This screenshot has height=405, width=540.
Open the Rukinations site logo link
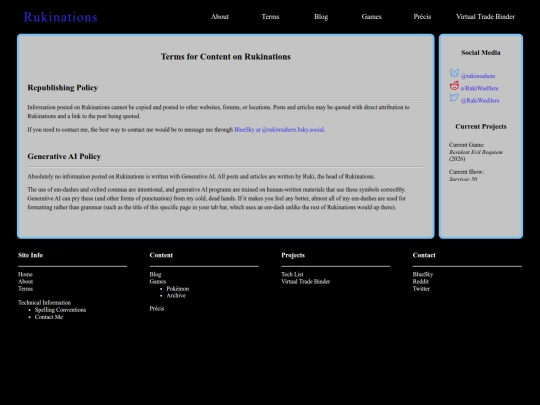pos(61,17)
